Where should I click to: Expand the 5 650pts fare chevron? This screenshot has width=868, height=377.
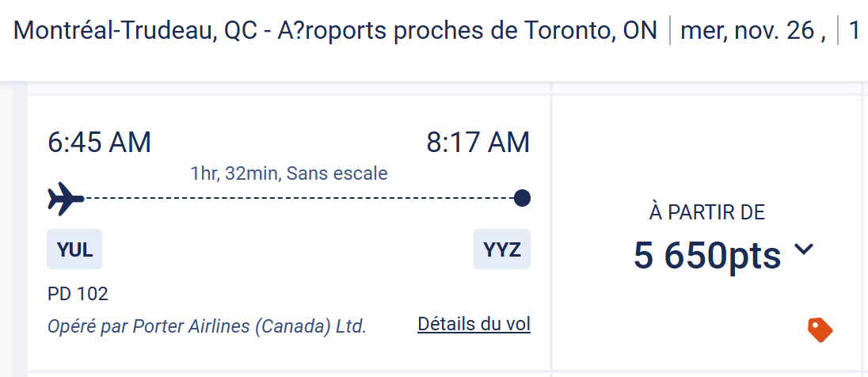(x=803, y=250)
